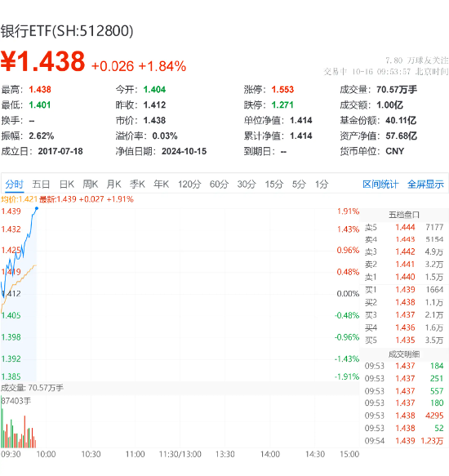Click the +1.84% change percentage
449x476 pixels.
162,66
